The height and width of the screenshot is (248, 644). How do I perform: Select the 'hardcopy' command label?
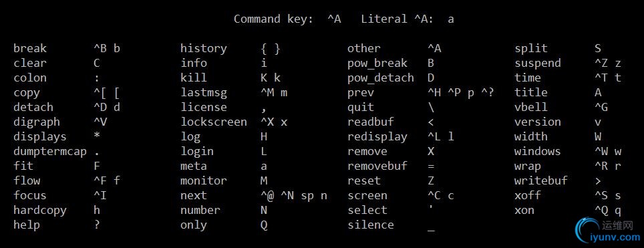tap(40, 211)
